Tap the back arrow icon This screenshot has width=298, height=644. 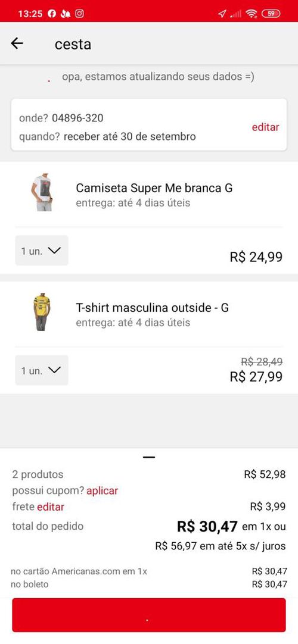(17, 43)
